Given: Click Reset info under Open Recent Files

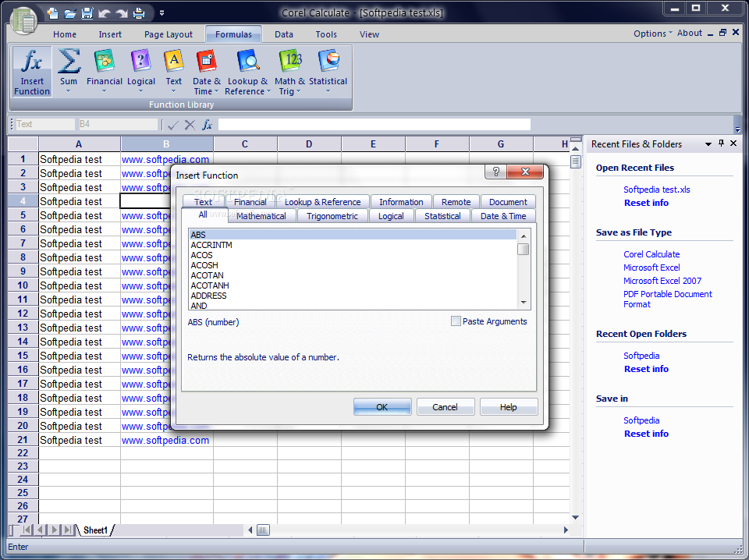Looking at the screenshot, I should point(646,203).
